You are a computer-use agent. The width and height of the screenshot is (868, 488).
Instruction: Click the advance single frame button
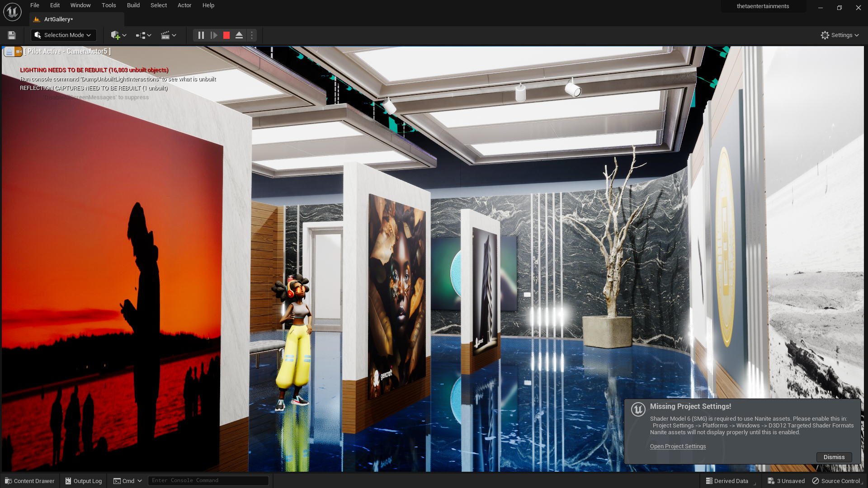pyautogui.click(x=214, y=35)
